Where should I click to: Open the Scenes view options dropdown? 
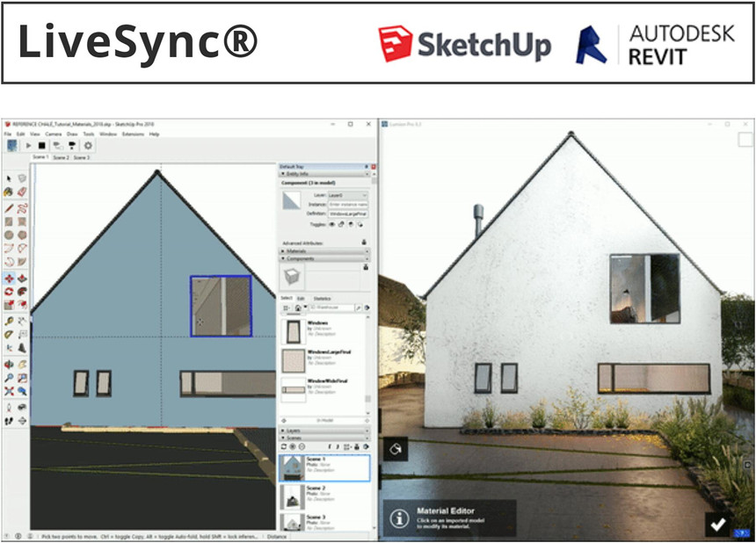point(348,447)
